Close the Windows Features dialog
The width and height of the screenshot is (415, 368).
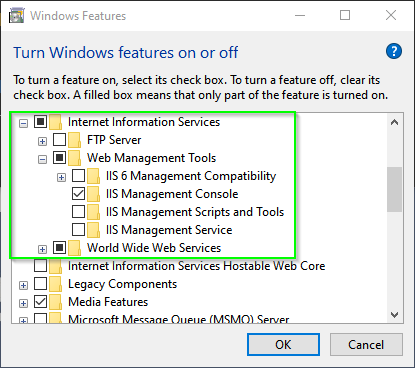tap(391, 15)
